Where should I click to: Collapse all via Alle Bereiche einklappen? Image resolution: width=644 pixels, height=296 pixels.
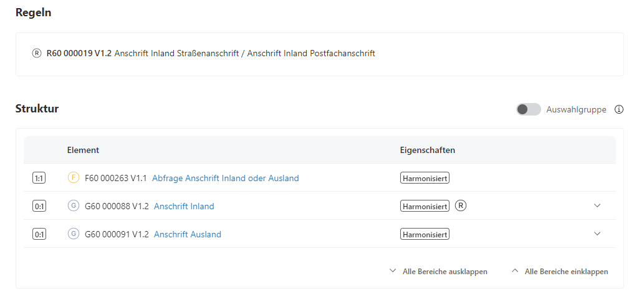click(560, 272)
